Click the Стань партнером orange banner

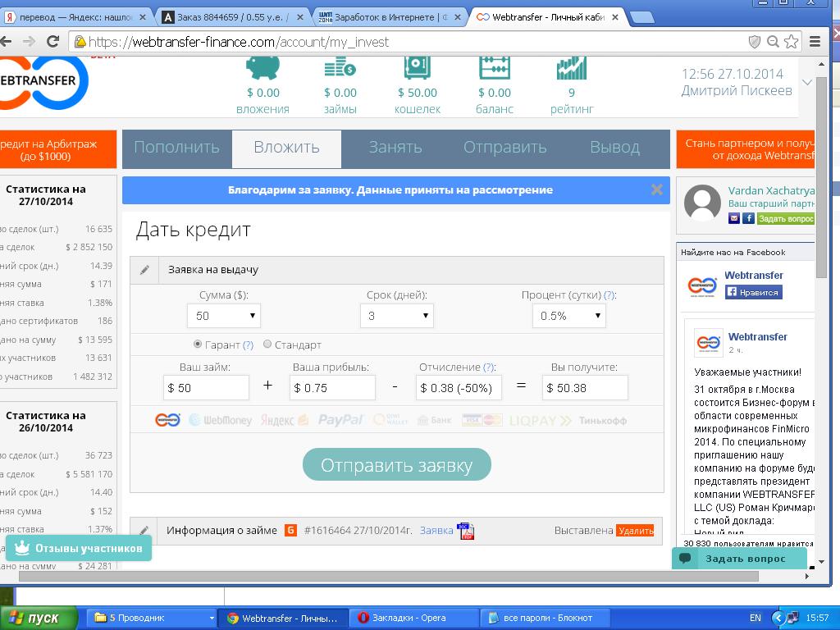coord(746,149)
